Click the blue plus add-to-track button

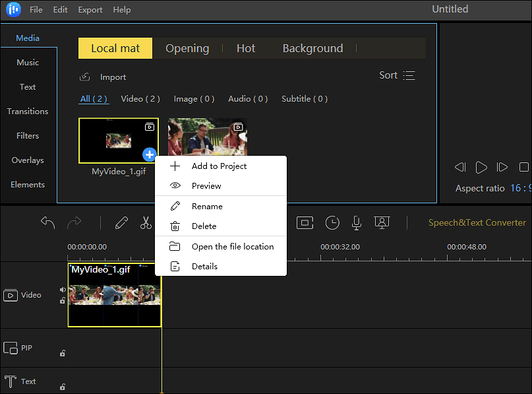pyautogui.click(x=149, y=154)
